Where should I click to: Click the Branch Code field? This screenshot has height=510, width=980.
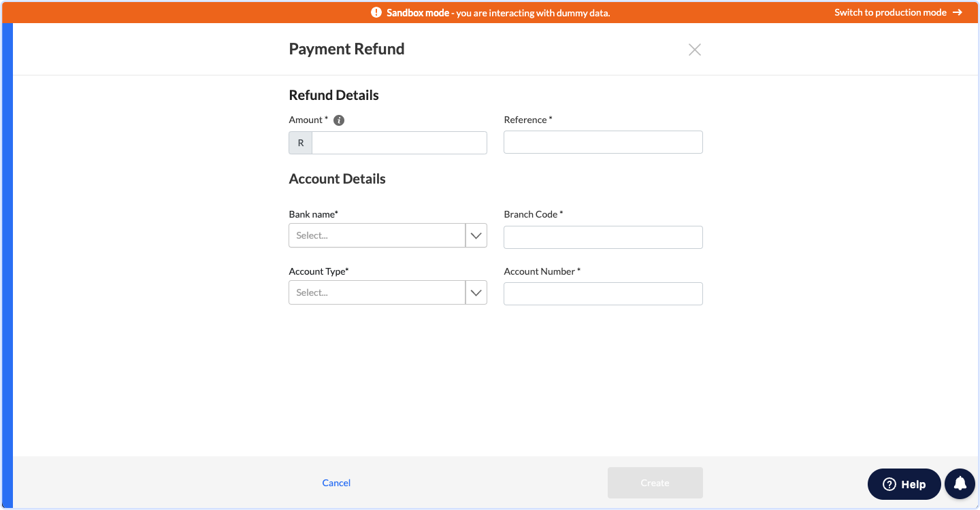pyautogui.click(x=603, y=237)
